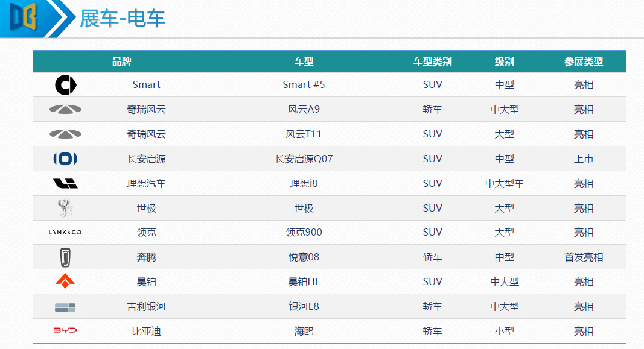Select the 风云T11 model cell

304,134
